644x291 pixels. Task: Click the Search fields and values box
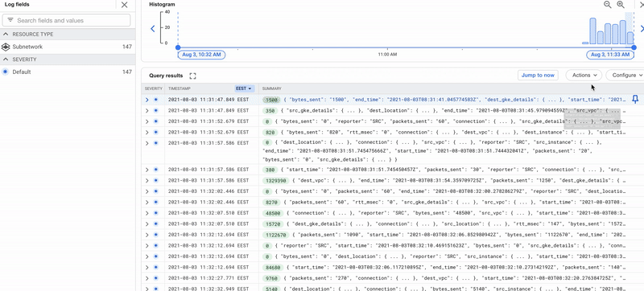(x=66, y=20)
